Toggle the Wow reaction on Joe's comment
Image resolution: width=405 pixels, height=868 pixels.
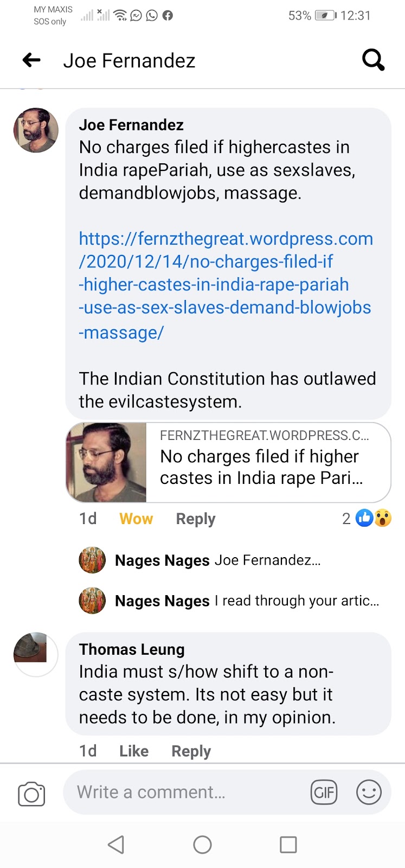pyautogui.click(x=136, y=519)
